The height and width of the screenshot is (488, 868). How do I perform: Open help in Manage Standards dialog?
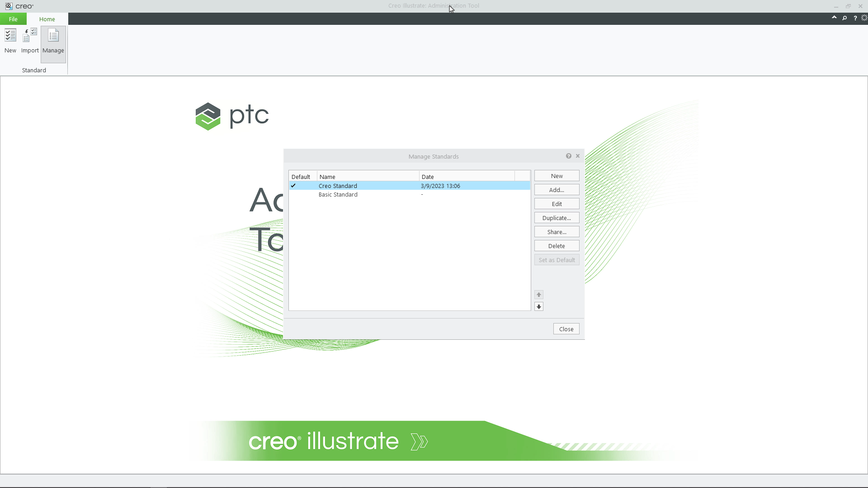click(569, 156)
